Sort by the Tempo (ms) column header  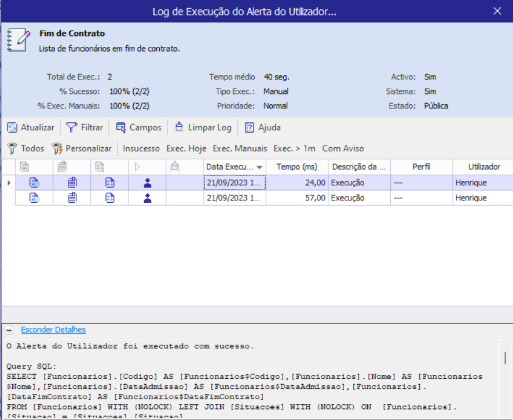[296, 167]
